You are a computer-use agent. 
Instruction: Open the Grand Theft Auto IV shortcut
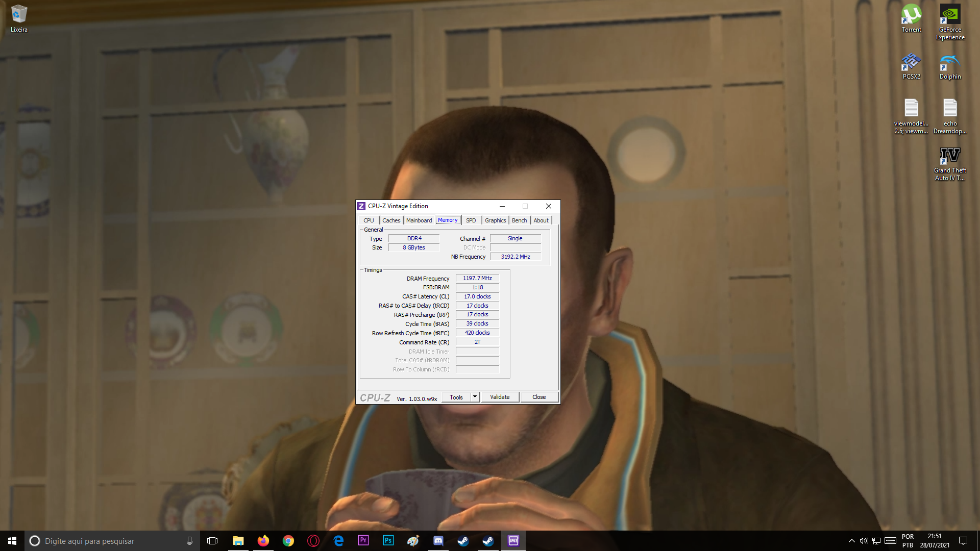tap(950, 164)
